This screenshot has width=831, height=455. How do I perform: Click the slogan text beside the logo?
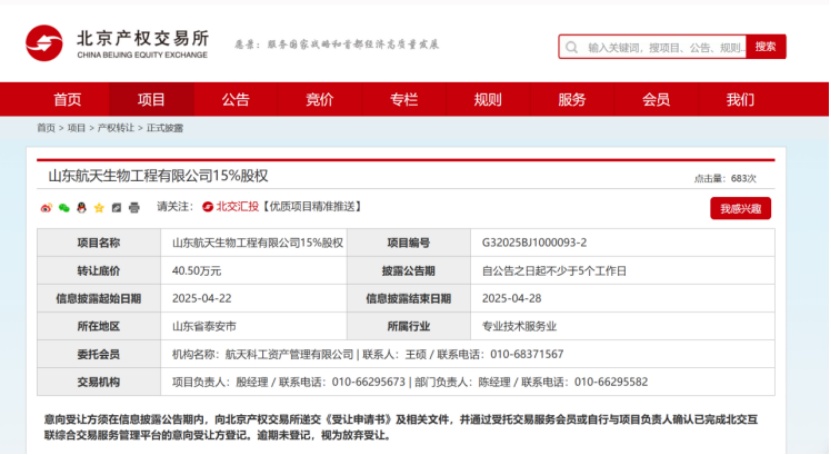click(337, 44)
